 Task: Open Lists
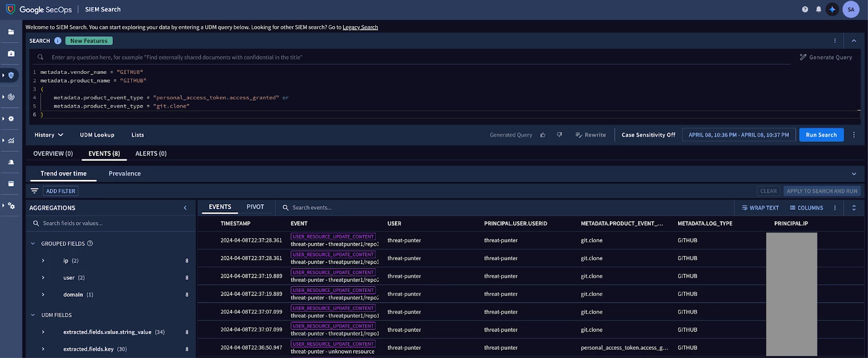click(138, 135)
